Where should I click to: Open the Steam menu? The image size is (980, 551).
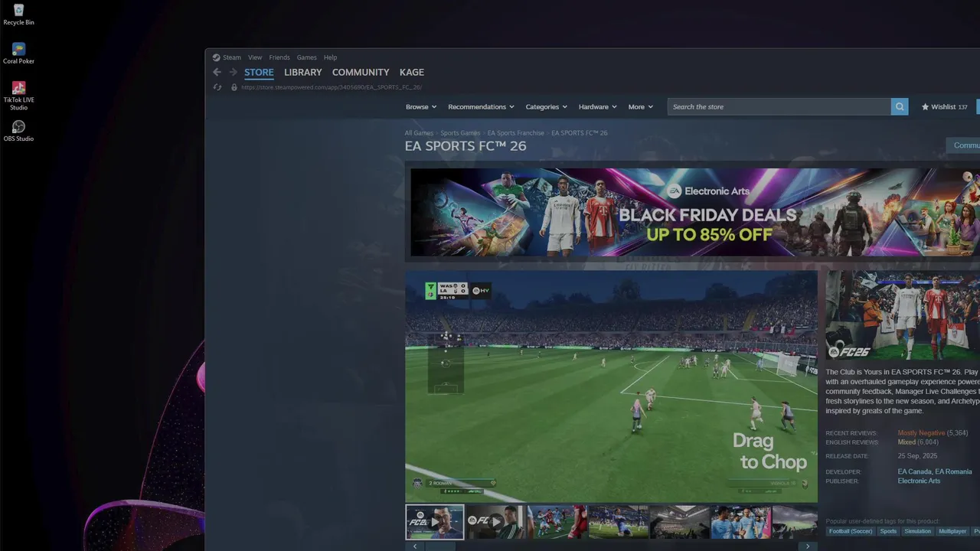pyautogui.click(x=231, y=57)
